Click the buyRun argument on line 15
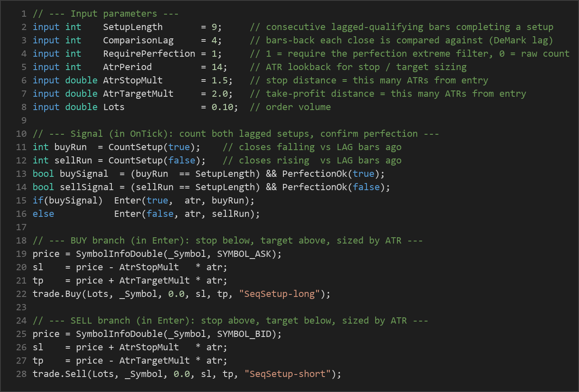The width and height of the screenshot is (579, 392). 228,201
